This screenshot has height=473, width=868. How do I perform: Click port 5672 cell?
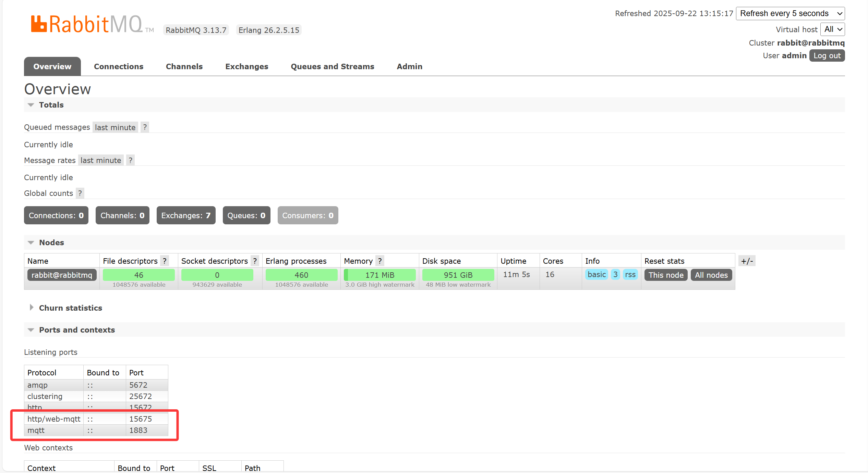tap(147, 385)
